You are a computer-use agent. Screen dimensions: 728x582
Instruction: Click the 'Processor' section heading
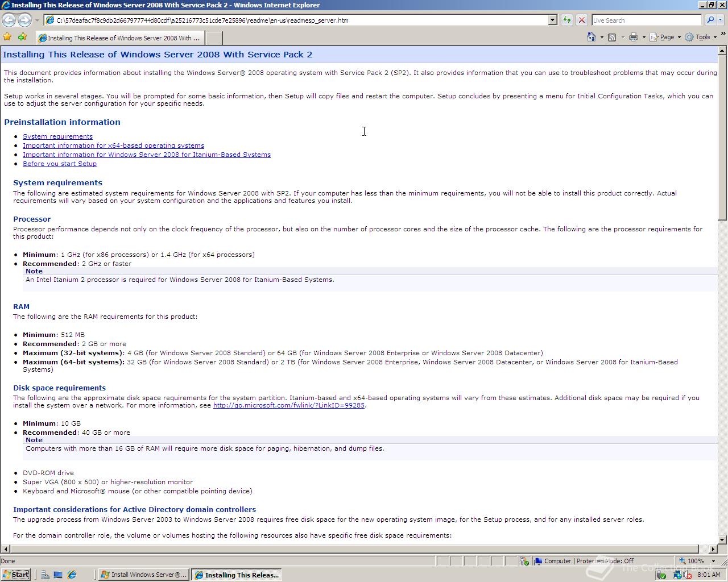32,219
